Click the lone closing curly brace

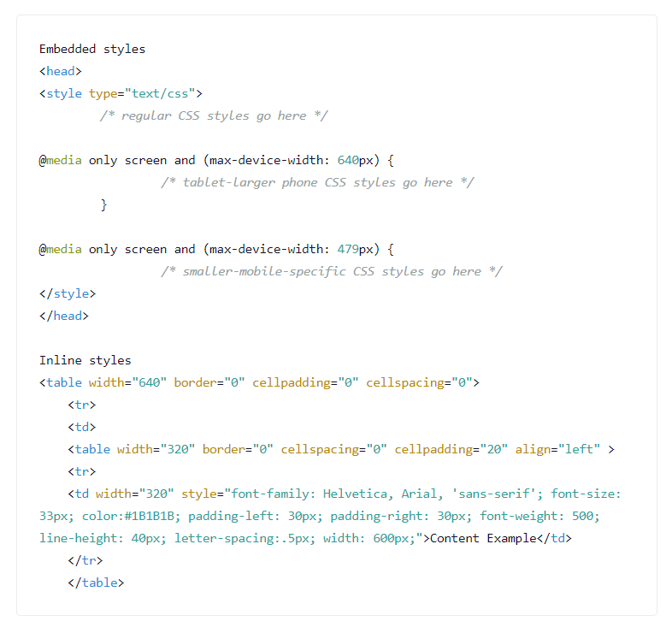point(103,204)
